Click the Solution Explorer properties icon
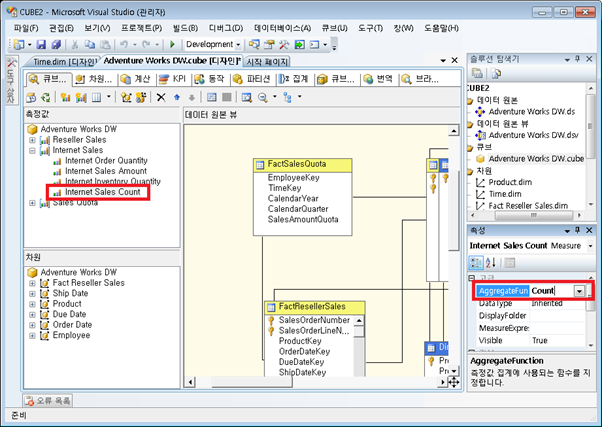The height and width of the screenshot is (427, 602). [x=477, y=73]
